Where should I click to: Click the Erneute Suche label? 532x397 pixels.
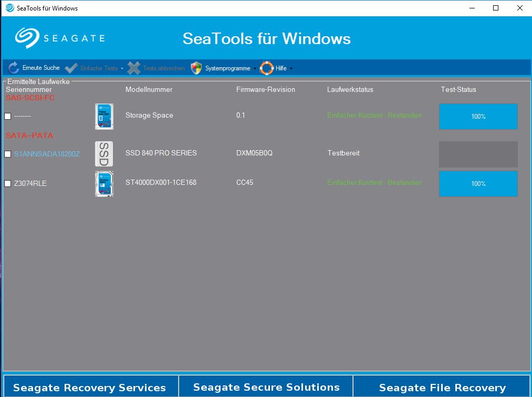coord(41,68)
